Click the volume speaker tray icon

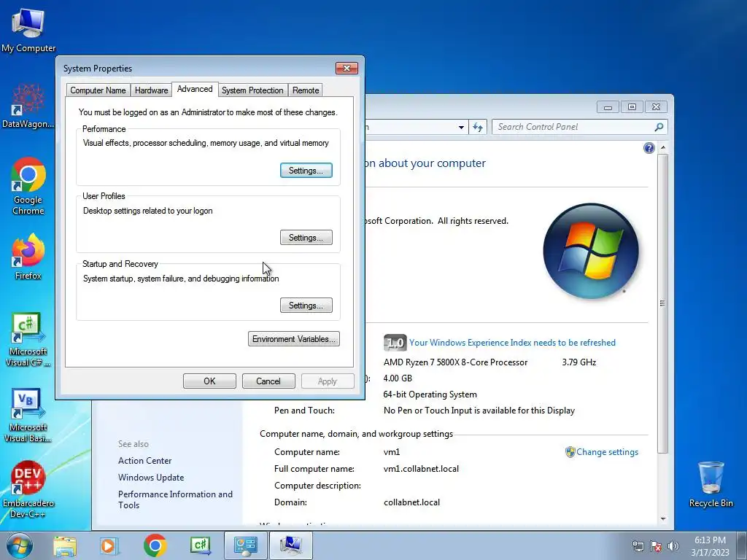pos(673,546)
